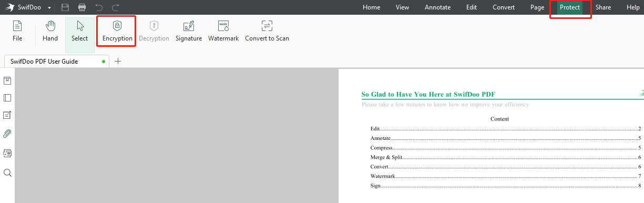Open the Encryption tool

tap(117, 31)
